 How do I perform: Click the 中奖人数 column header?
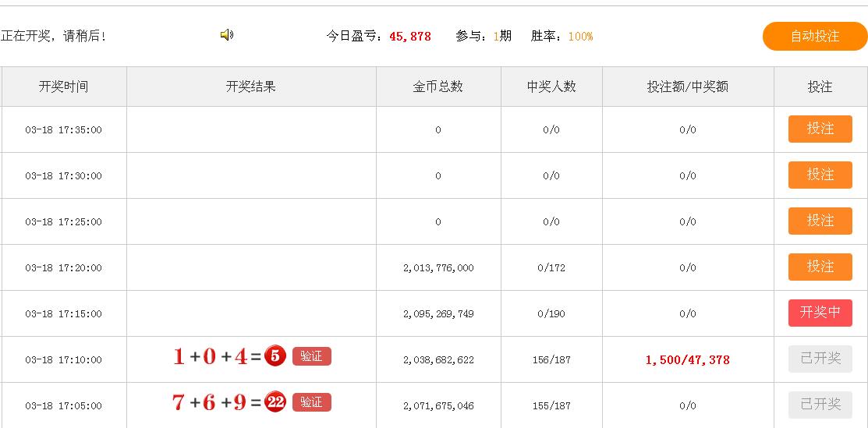coord(551,87)
